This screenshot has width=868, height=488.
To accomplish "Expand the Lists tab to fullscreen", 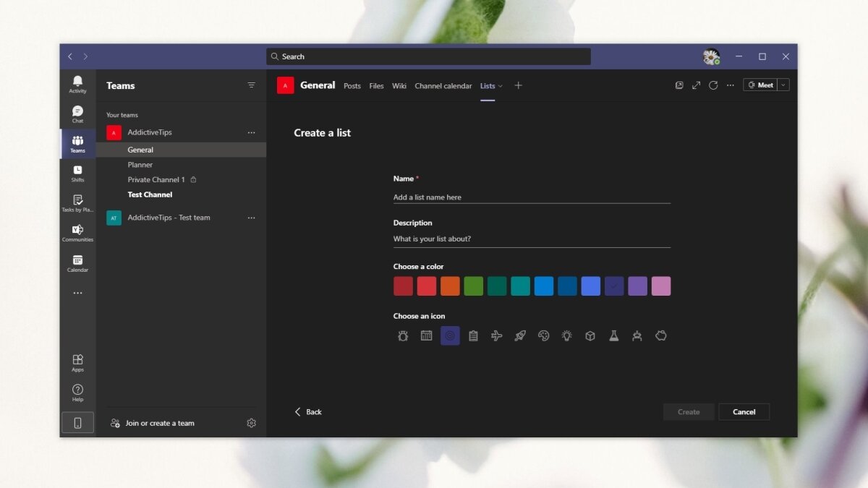I will 696,85.
